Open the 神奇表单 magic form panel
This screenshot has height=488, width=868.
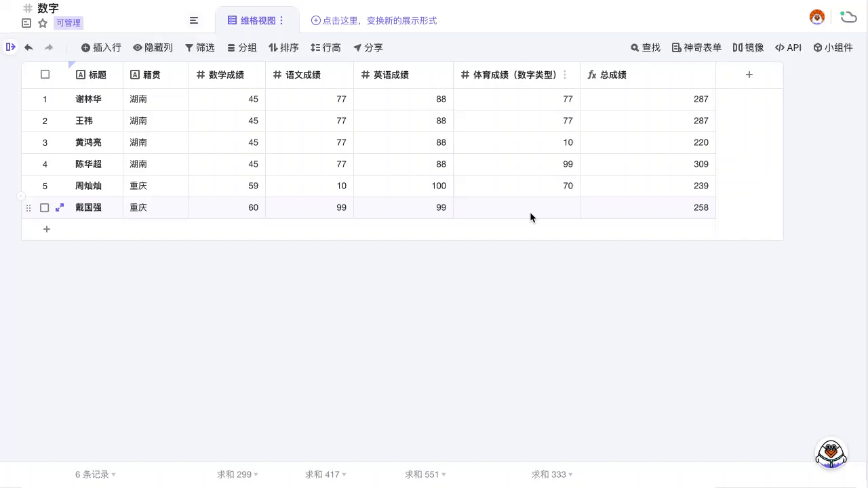tap(696, 47)
